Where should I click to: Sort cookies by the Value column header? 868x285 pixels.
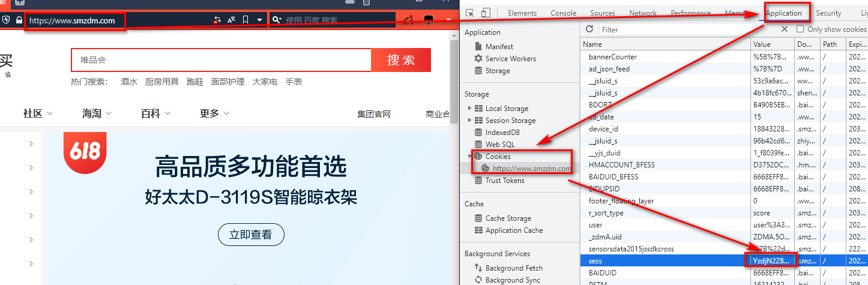(x=773, y=44)
